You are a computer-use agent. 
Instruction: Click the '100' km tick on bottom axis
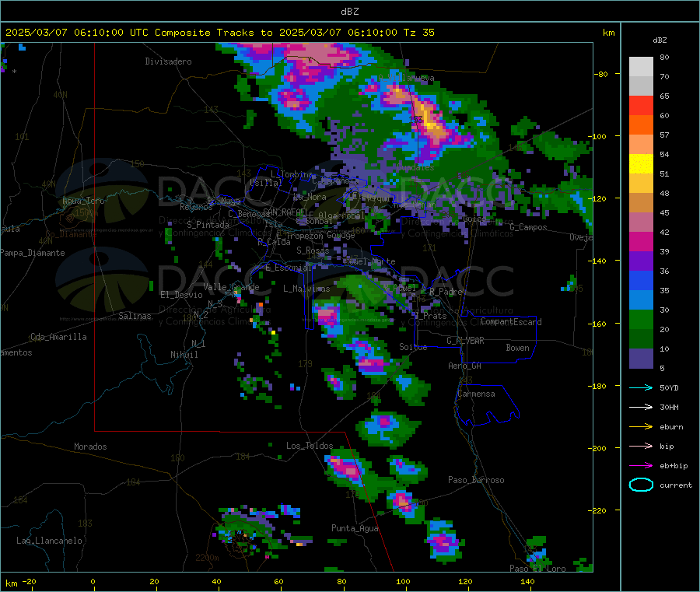(403, 581)
